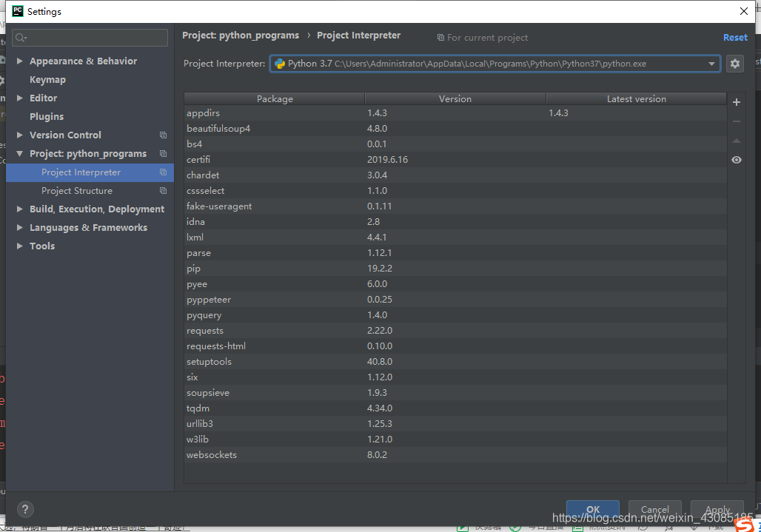Click the Cancel button
Viewport: 761px width, 532px height.
point(654,509)
